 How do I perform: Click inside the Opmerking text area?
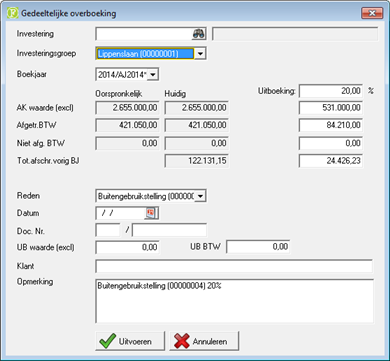(234, 301)
